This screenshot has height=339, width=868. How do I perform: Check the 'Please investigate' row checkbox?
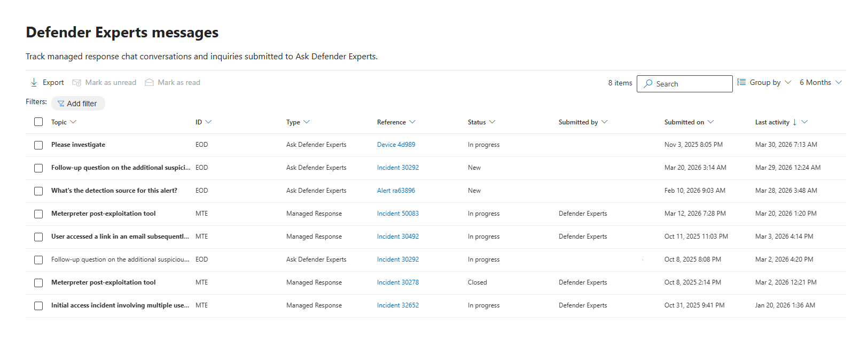[38, 145]
